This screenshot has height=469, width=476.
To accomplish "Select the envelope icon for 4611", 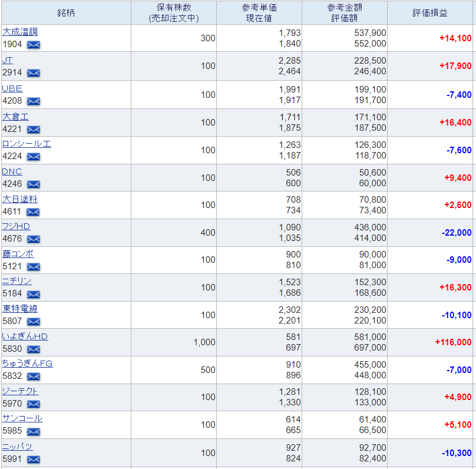I will 33,212.
